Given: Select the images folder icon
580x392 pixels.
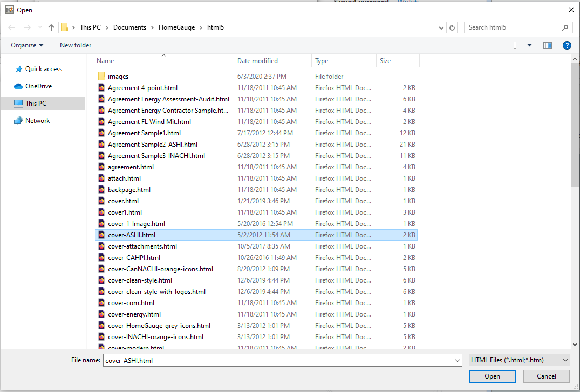Looking at the screenshot, I should coord(101,77).
